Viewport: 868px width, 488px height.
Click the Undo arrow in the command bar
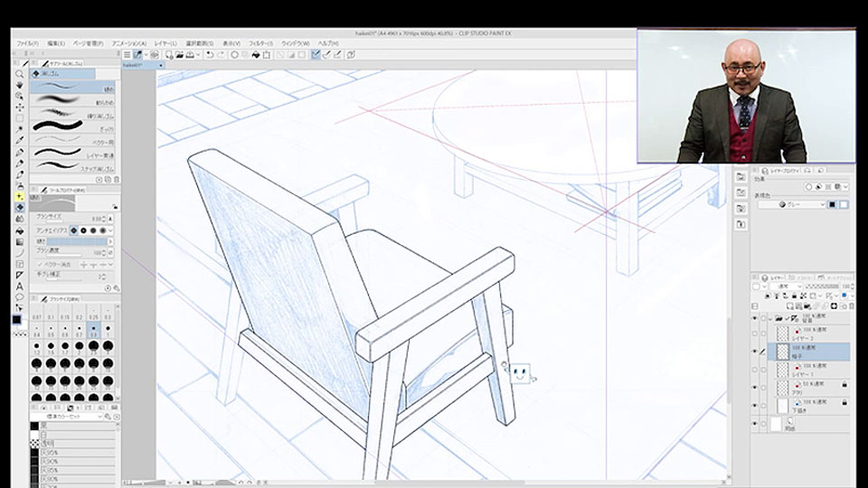click(210, 55)
